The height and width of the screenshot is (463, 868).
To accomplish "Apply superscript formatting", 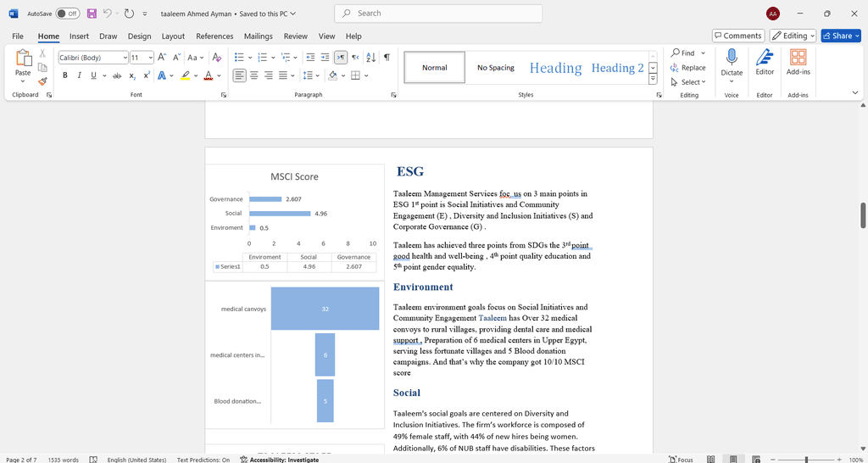I will click(x=147, y=75).
